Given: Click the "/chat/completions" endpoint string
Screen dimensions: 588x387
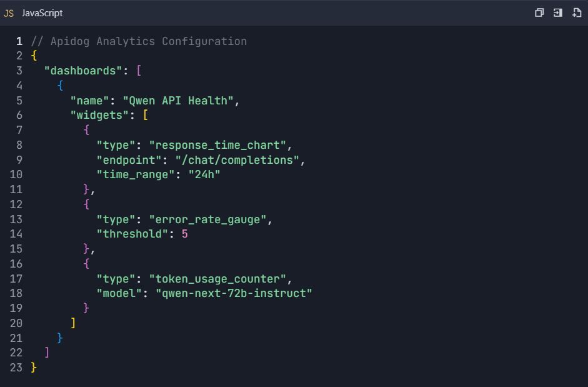Looking at the screenshot, I should tap(237, 160).
